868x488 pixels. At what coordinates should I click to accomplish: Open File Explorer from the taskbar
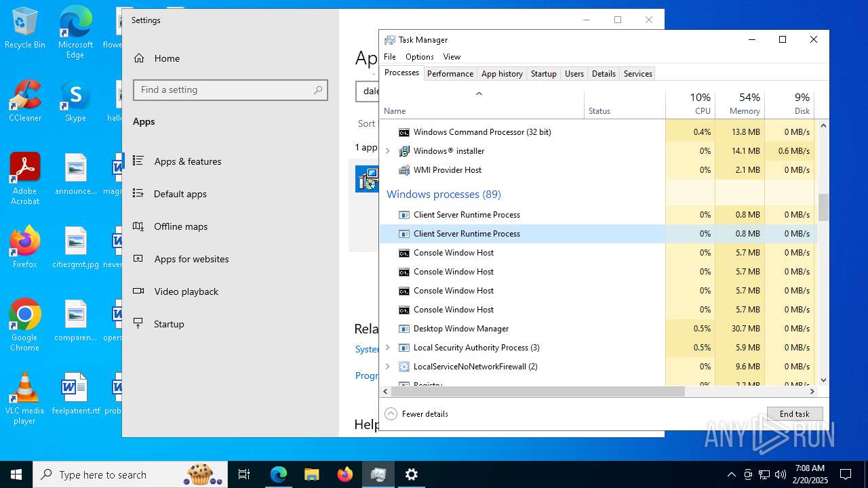coord(312,474)
